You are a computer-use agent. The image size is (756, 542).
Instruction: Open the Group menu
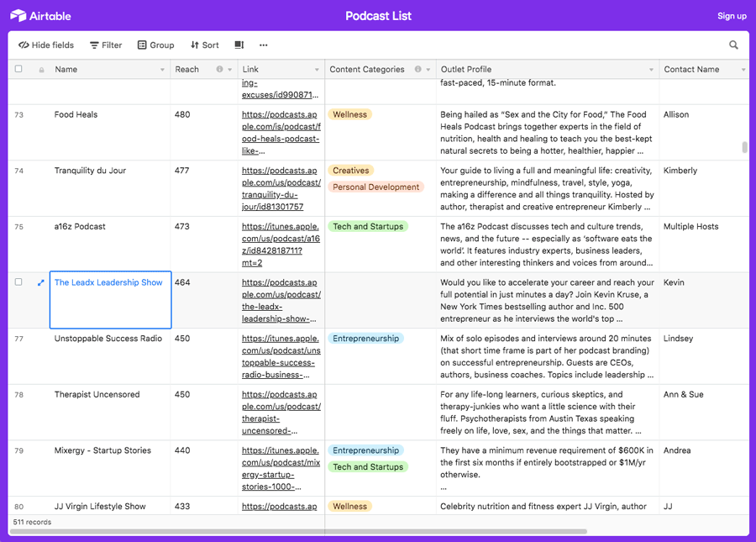(x=155, y=45)
